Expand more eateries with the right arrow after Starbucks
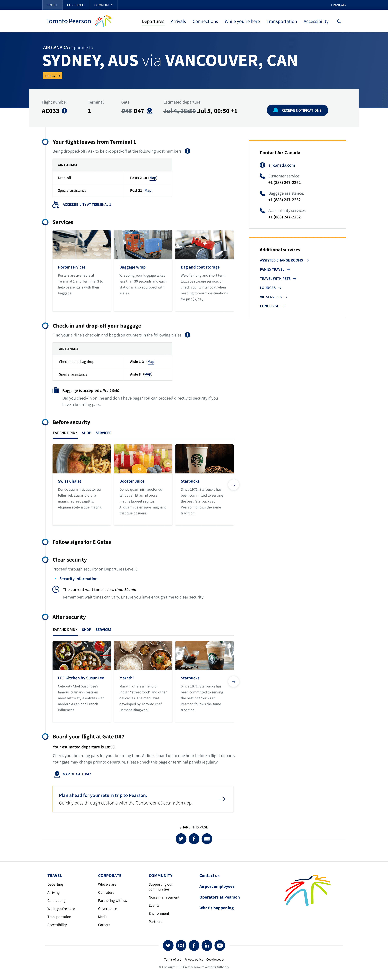The height and width of the screenshot is (980, 388). (x=233, y=485)
